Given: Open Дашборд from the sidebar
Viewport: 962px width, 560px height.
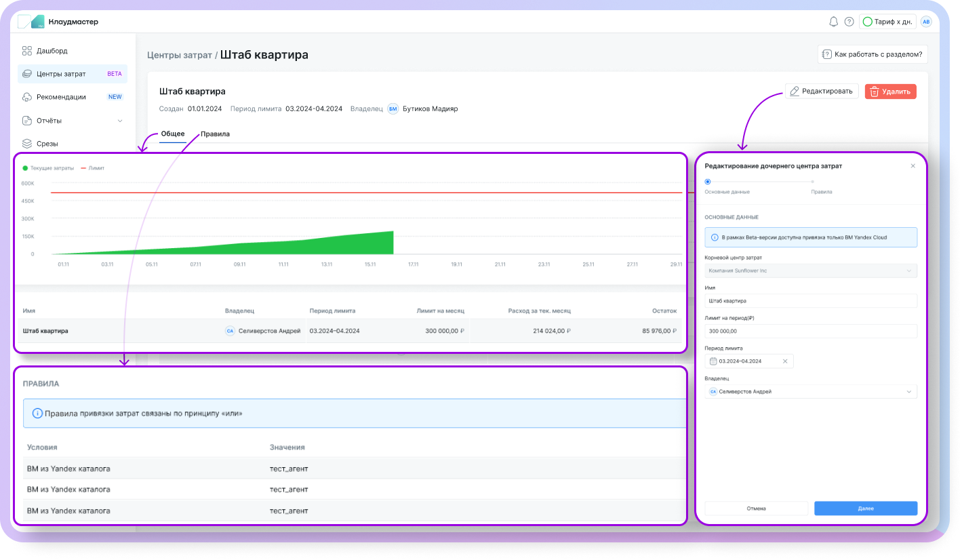Looking at the screenshot, I should coord(52,51).
